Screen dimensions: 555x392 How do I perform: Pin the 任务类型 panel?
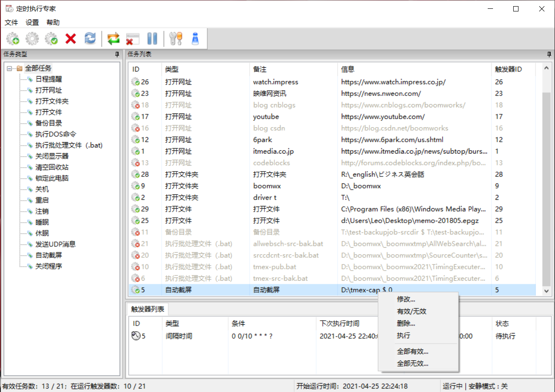(117, 54)
